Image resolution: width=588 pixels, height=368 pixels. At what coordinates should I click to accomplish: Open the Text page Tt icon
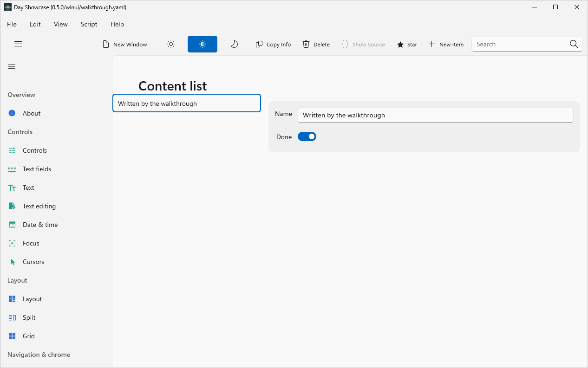pyautogui.click(x=12, y=187)
